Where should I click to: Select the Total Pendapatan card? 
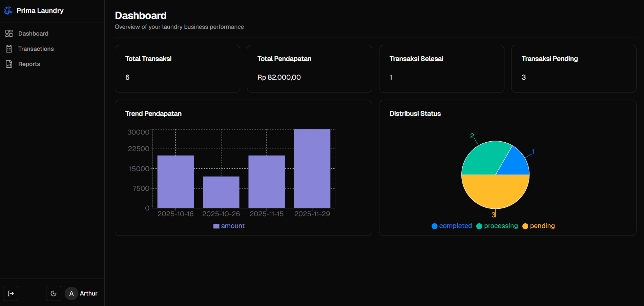click(x=309, y=69)
